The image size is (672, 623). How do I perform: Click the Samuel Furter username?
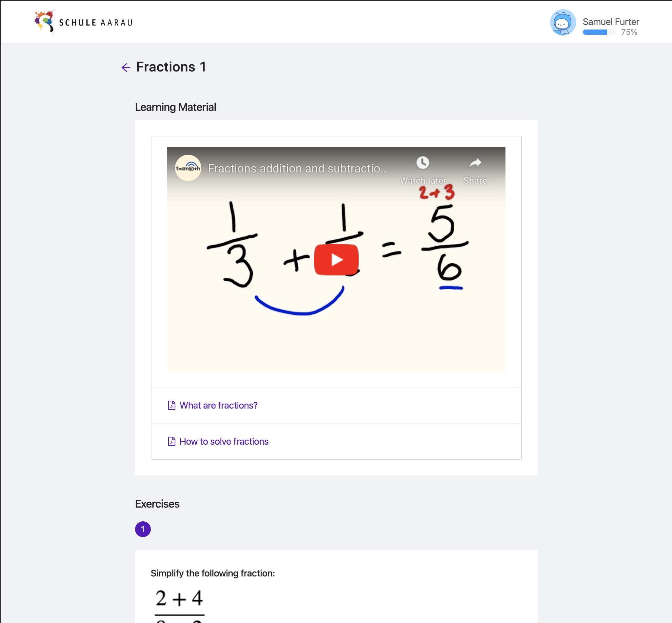[x=611, y=22]
